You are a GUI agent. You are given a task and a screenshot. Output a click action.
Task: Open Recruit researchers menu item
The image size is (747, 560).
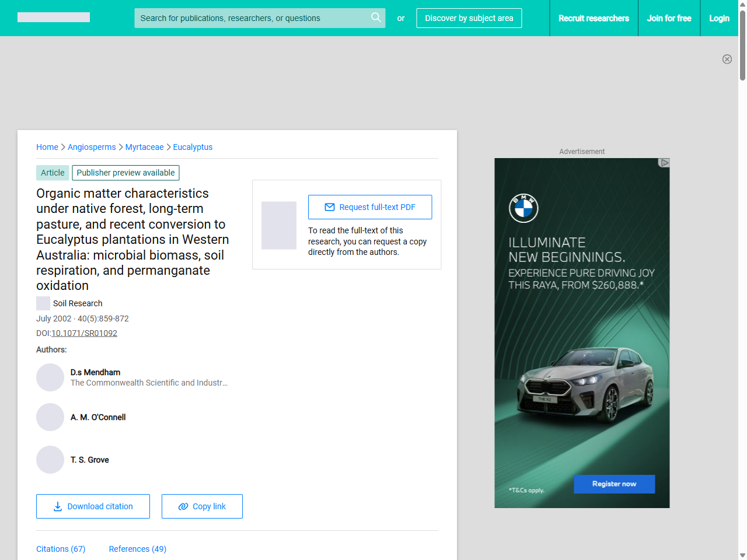pyautogui.click(x=594, y=18)
